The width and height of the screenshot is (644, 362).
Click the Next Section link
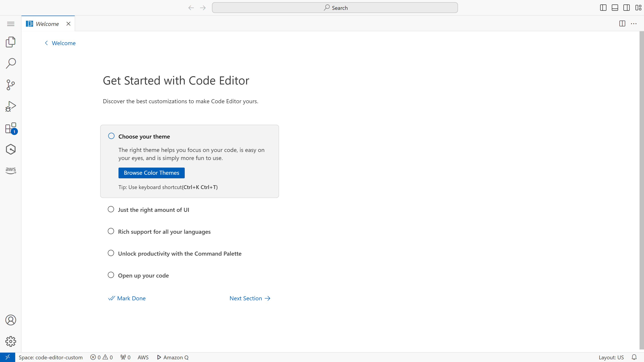250,298
